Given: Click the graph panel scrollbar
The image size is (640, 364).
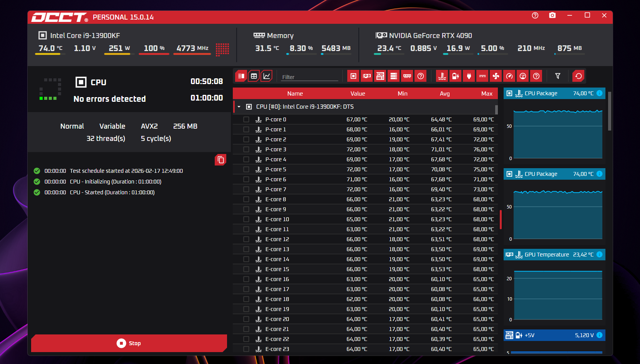Looking at the screenshot, I should click(609, 111).
